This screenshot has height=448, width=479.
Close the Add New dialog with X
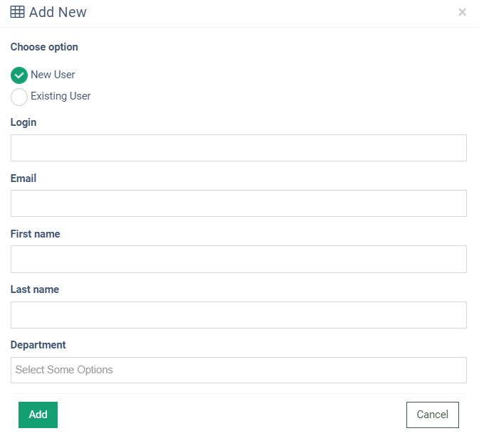(463, 12)
